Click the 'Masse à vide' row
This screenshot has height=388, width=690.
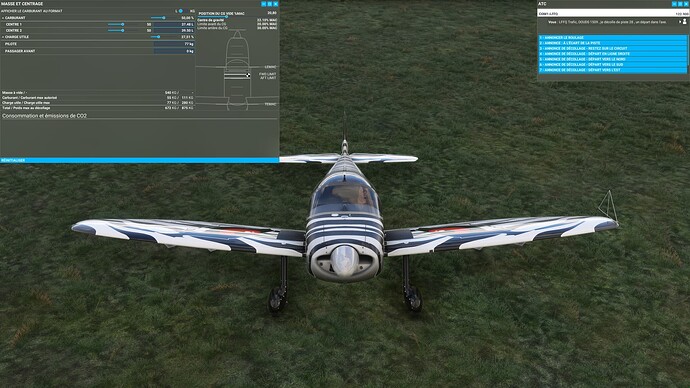coord(97,93)
